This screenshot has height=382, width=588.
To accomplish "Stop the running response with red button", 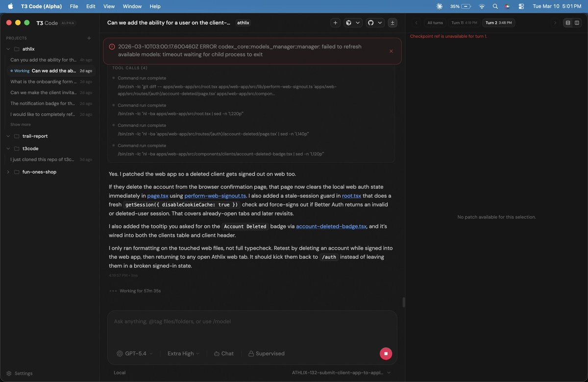I will [386, 354].
